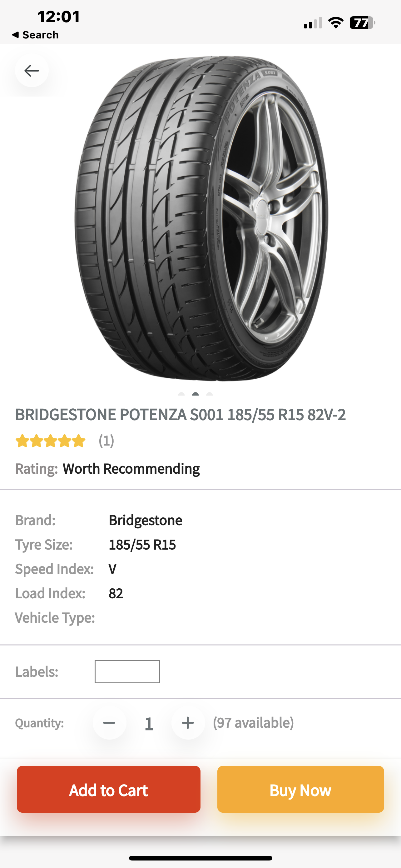Screen dimensions: 401x868
Task: Click Buy Now
Action: point(300,789)
